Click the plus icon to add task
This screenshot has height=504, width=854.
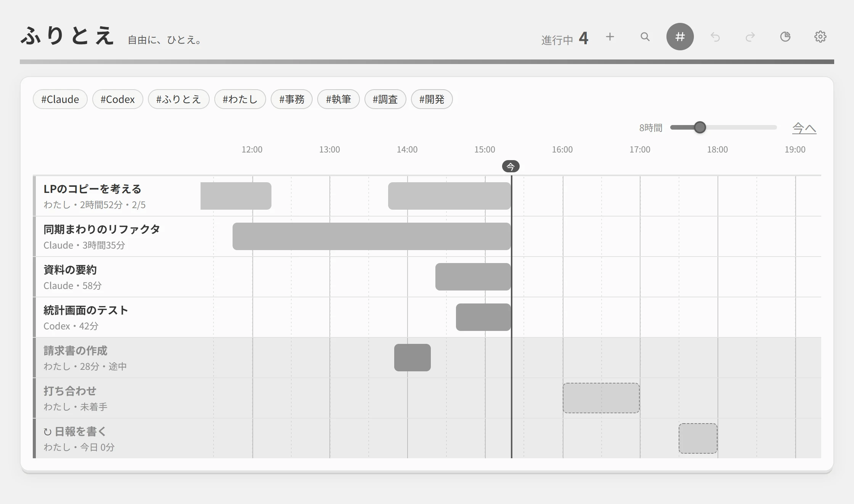(610, 37)
